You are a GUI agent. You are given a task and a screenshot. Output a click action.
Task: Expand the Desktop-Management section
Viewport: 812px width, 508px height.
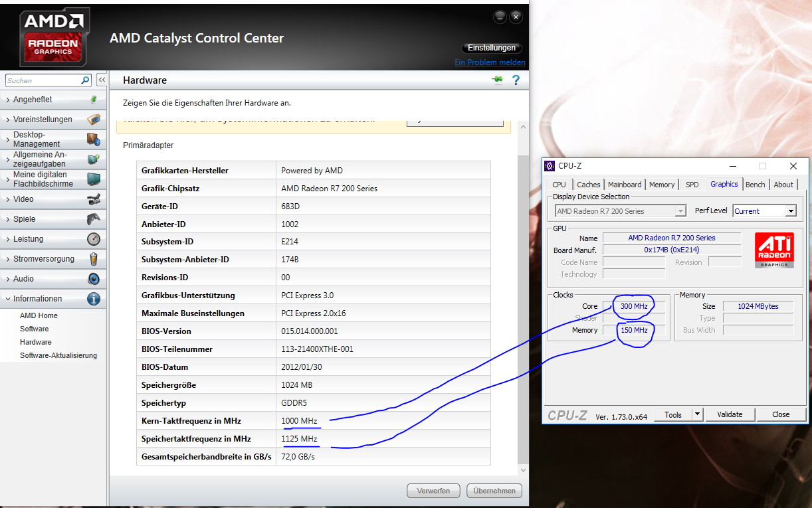(8, 139)
